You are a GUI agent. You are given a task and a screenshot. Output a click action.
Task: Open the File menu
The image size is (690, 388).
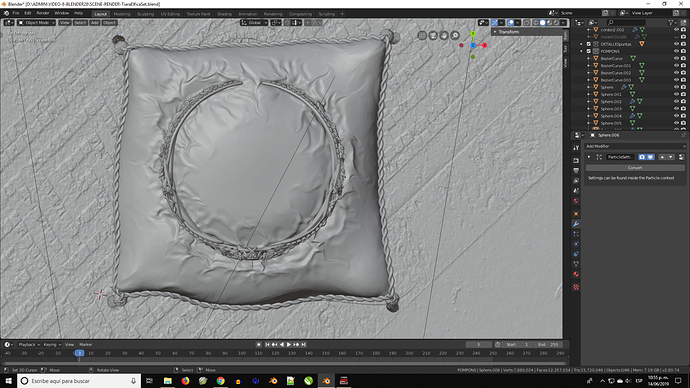click(16, 13)
